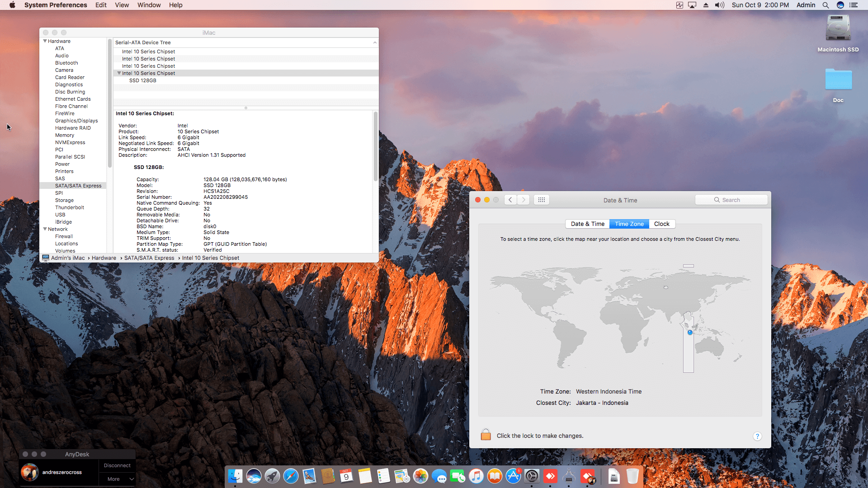
Task: Toggle the Serial-ATA Device Tree header arrow
Action: coord(375,42)
